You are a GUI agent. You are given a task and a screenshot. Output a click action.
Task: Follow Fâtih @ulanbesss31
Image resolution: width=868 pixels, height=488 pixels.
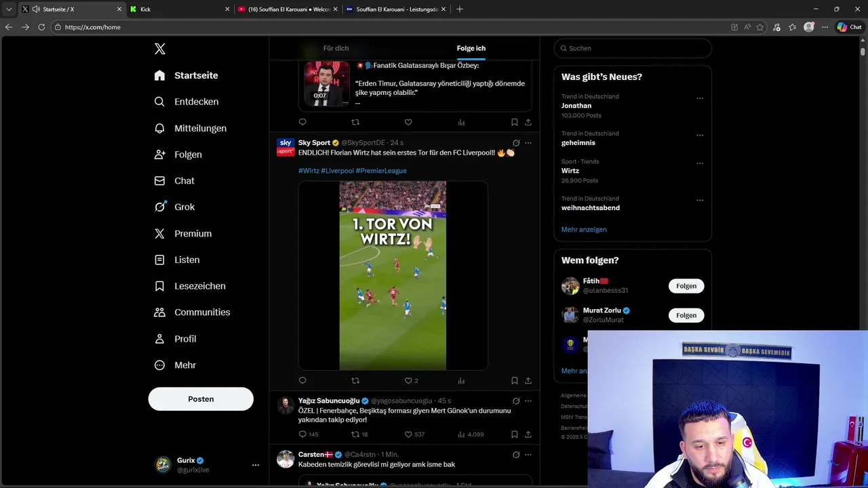(x=686, y=286)
